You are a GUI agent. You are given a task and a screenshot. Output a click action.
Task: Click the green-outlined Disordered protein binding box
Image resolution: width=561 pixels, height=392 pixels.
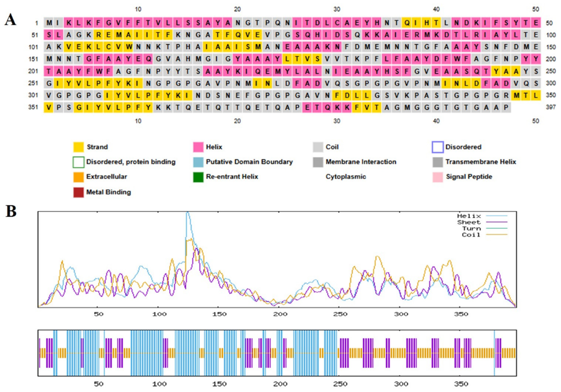(78, 162)
